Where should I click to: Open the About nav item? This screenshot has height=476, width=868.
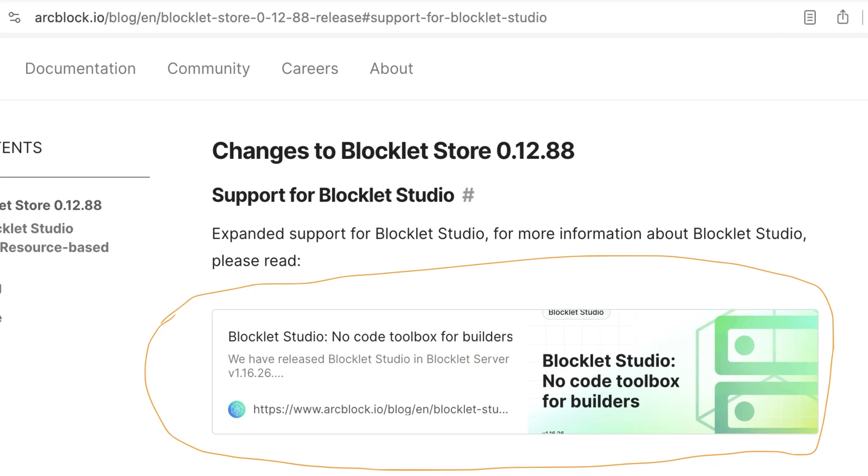(x=391, y=68)
